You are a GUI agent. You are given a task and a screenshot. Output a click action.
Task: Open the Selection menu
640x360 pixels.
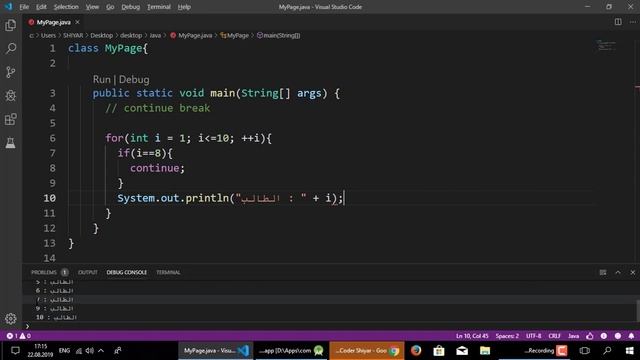[66, 7]
